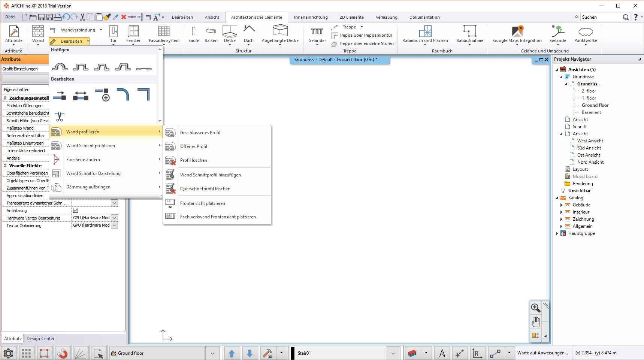This screenshot has height=360, width=644.
Task: Select the Säule column tool
Action: point(193,34)
